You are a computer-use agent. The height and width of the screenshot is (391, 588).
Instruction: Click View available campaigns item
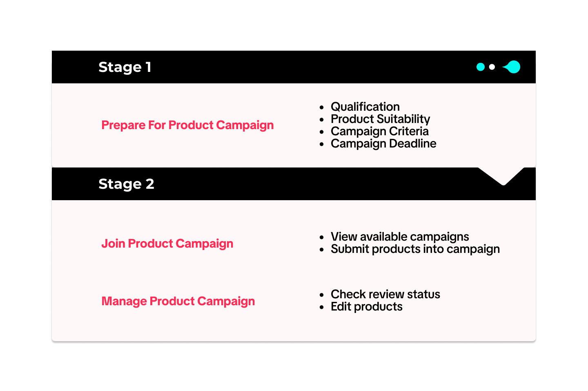pyautogui.click(x=400, y=237)
